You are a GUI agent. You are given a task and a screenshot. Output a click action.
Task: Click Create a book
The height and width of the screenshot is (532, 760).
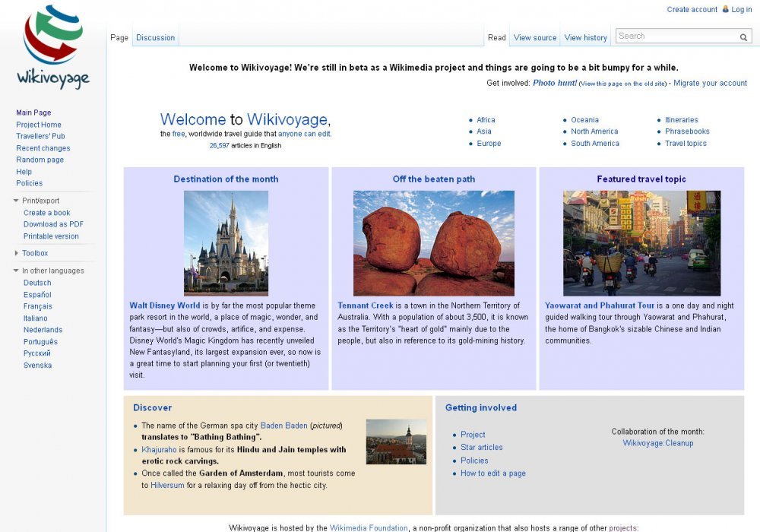(46, 213)
